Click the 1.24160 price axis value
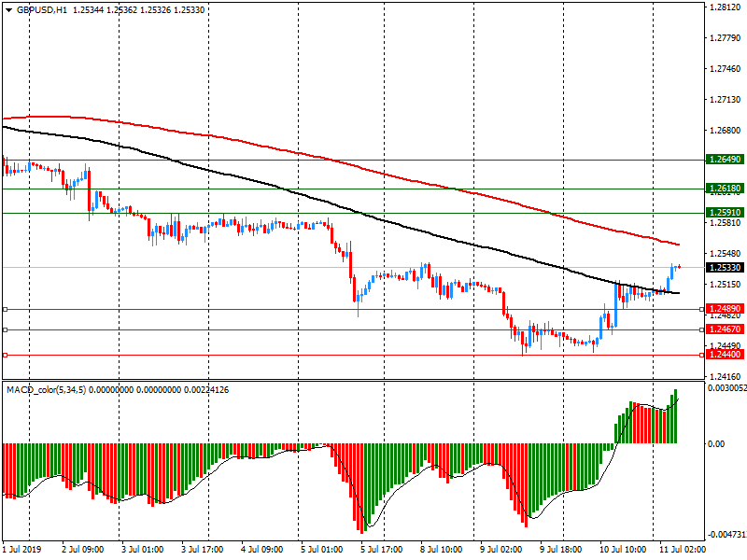 [x=726, y=377]
